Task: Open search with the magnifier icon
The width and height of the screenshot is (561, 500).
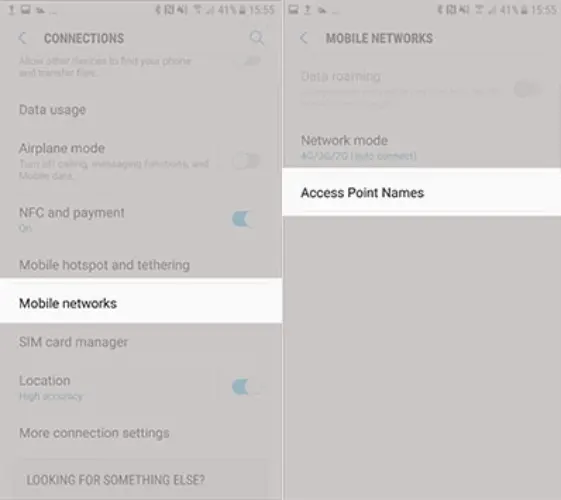Action: 257,38
